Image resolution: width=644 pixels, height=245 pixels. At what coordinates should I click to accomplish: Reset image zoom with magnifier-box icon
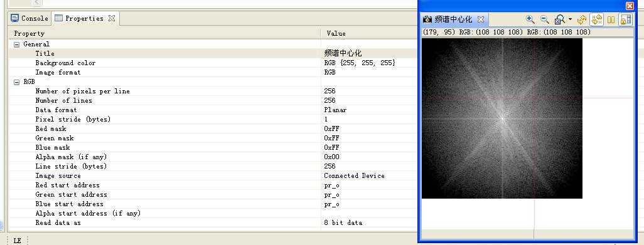point(559,19)
